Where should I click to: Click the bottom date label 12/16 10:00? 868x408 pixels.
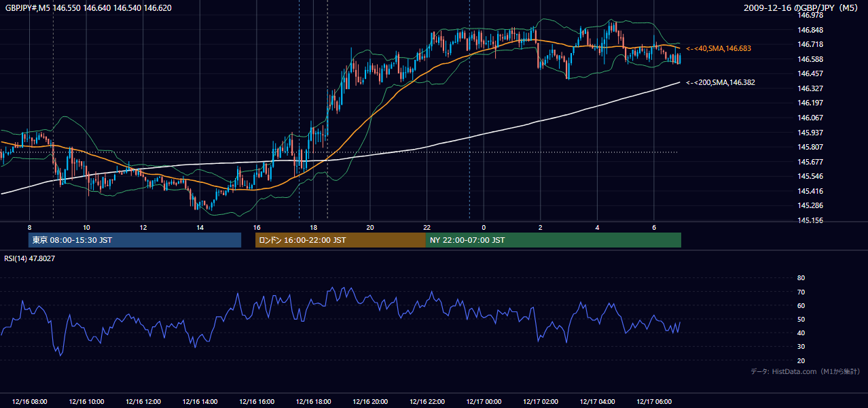pos(86,402)
